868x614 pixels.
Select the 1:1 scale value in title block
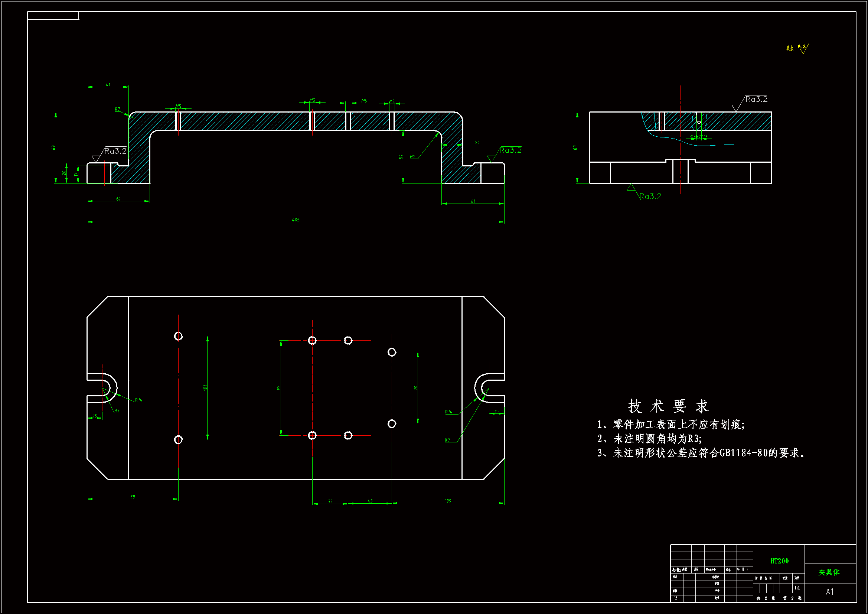pos(797,588)
